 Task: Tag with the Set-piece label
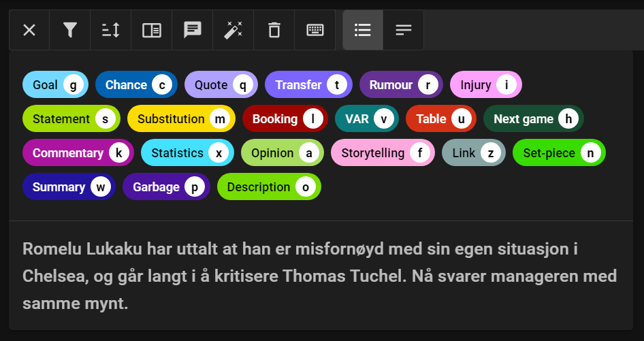coord(559,153)
